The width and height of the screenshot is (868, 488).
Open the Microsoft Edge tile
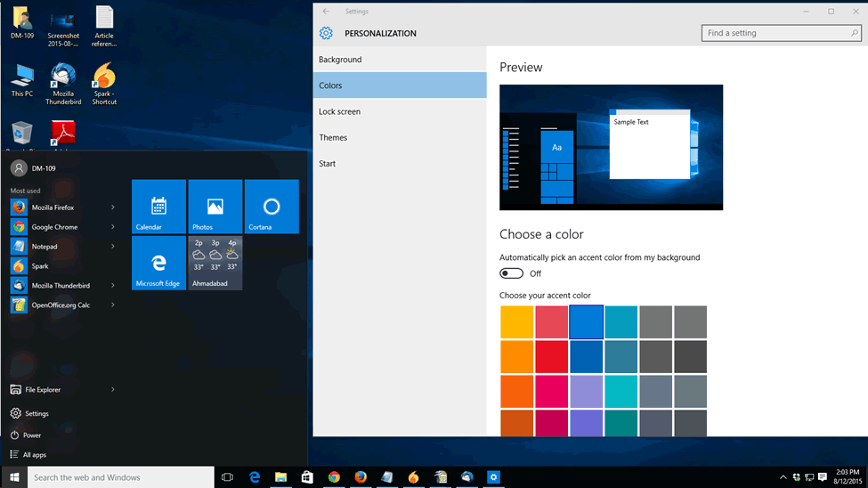pos(158,263)
